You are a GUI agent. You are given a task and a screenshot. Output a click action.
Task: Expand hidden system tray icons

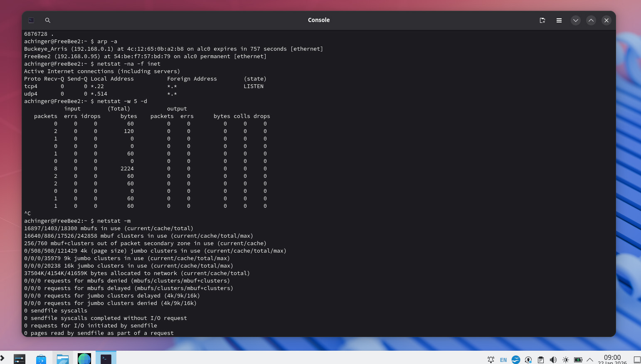[589, 360]
